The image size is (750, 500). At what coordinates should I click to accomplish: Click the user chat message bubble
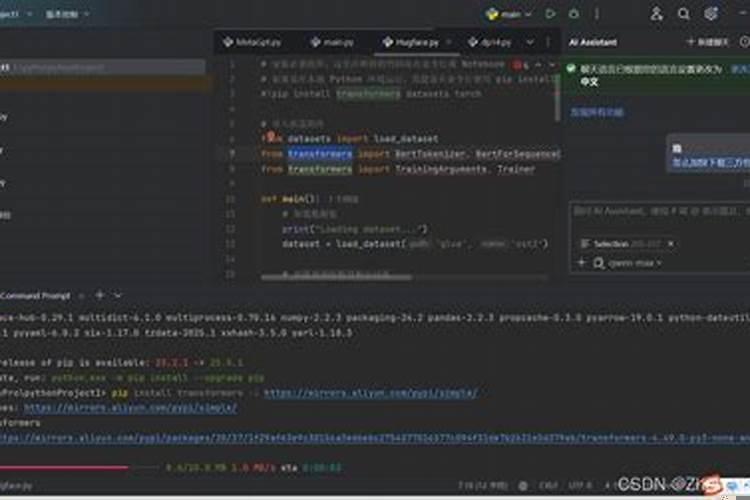[708, 154]
